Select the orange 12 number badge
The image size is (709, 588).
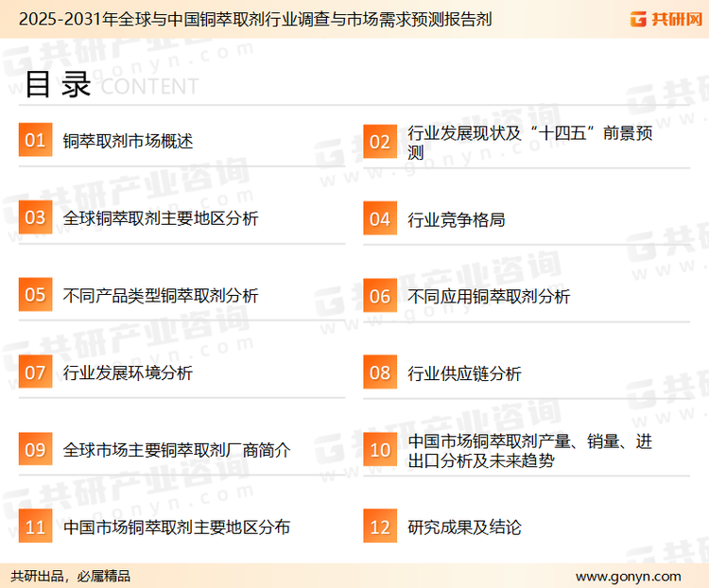(380, 526)
